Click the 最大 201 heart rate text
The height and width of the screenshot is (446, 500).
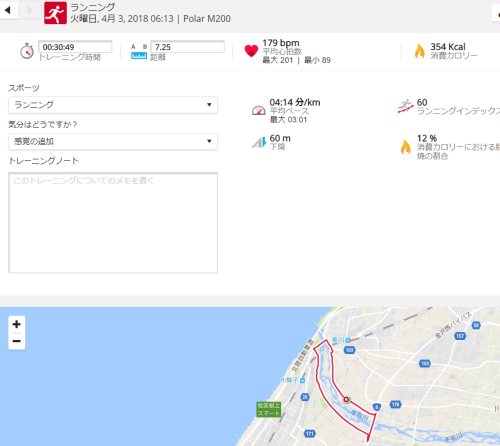[x=277, y=60]
